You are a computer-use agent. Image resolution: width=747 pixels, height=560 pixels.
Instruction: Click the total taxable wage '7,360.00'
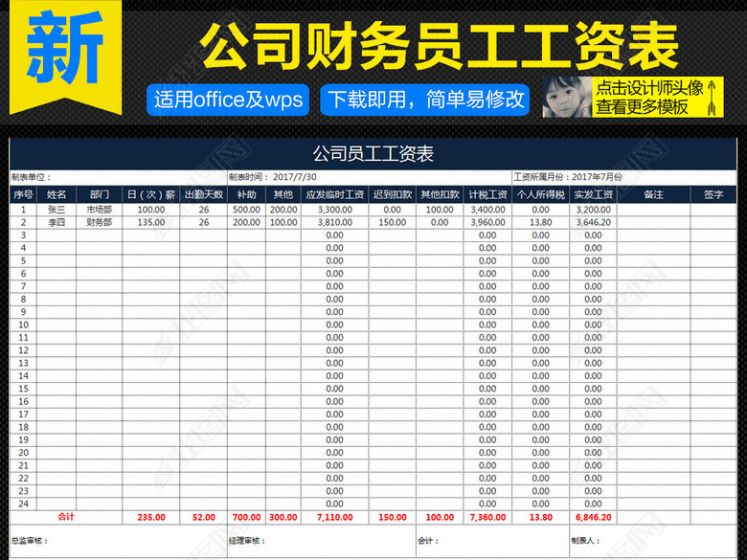coord(487,517)
